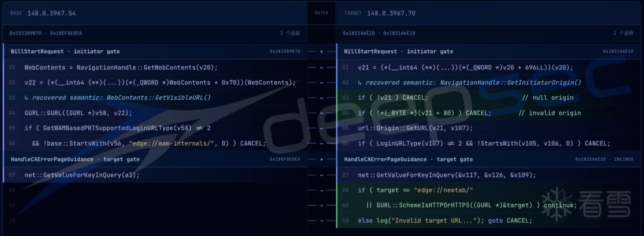Collapse the base HandleCAErrorPageGuidance target gate section
Image resolution: width=644 pixels, height=236 pixels.
[154, 160]
